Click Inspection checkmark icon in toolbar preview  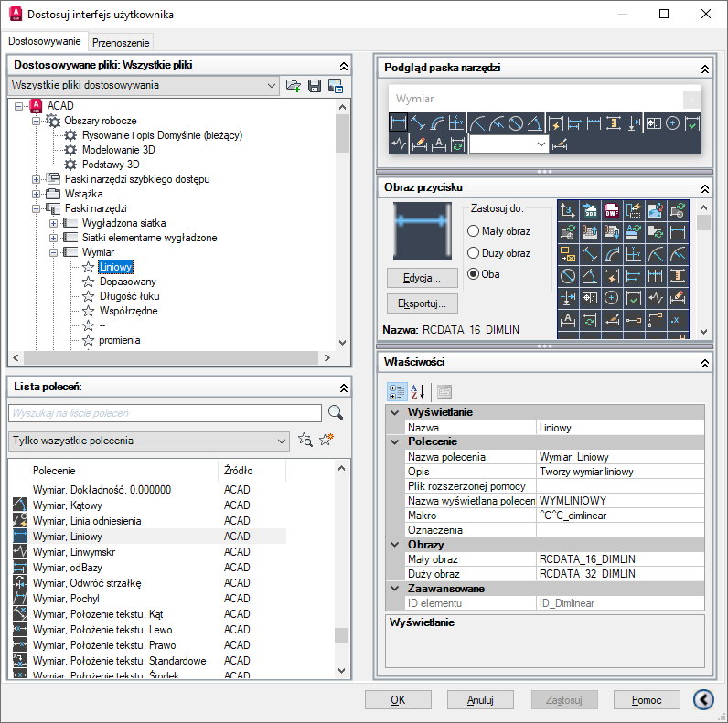pyautogui.click(x=691, y=123)
